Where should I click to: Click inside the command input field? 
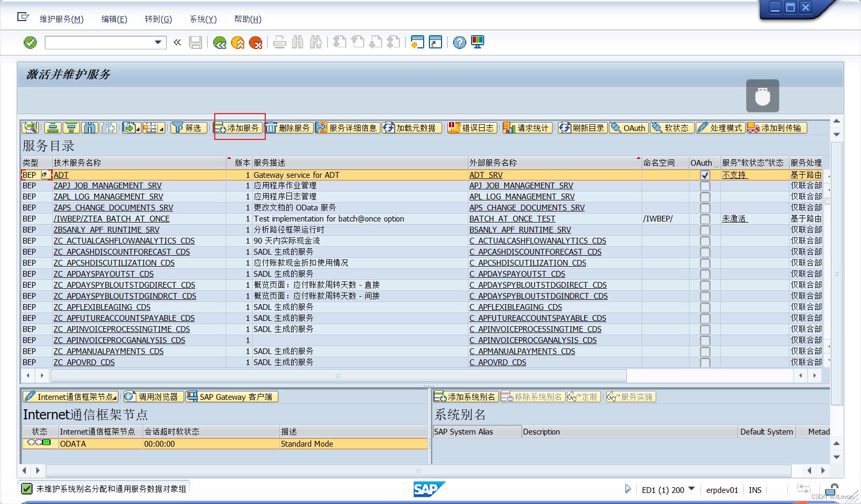[99, 43]
